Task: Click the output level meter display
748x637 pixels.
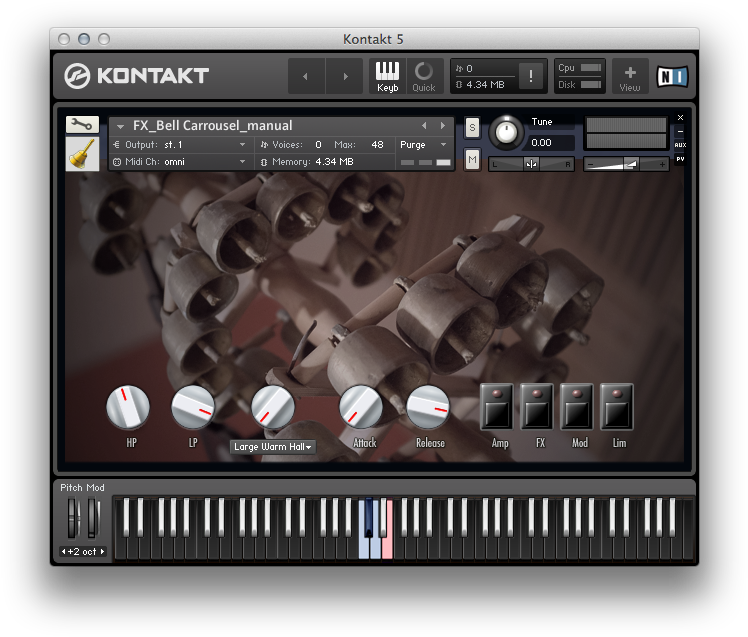Action: click(626, 133)
